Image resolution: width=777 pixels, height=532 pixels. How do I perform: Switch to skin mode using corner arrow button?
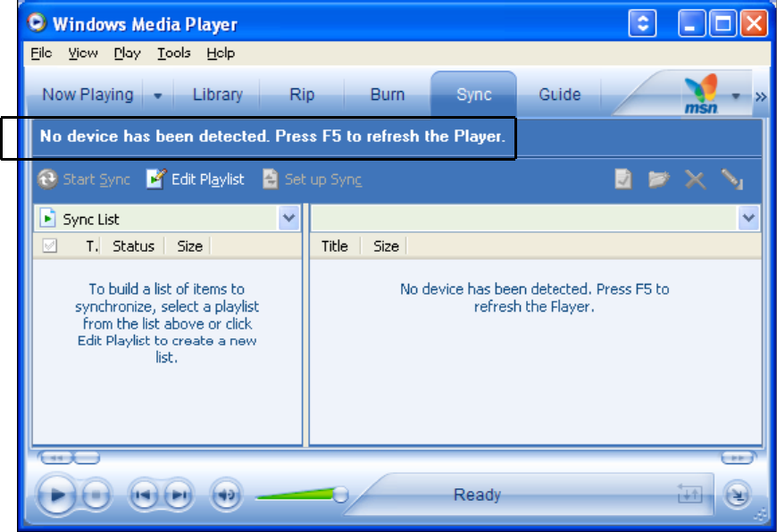click(738, 495)
